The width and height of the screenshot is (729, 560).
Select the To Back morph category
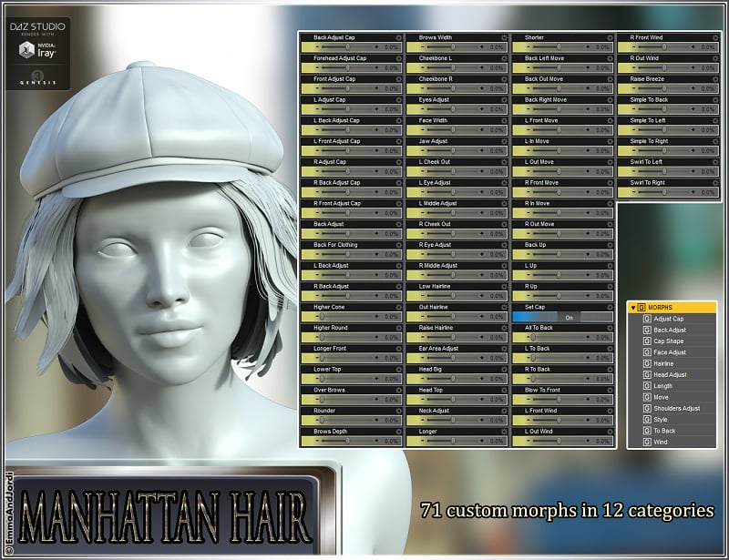pyautogui.click(x=664, y=431)
